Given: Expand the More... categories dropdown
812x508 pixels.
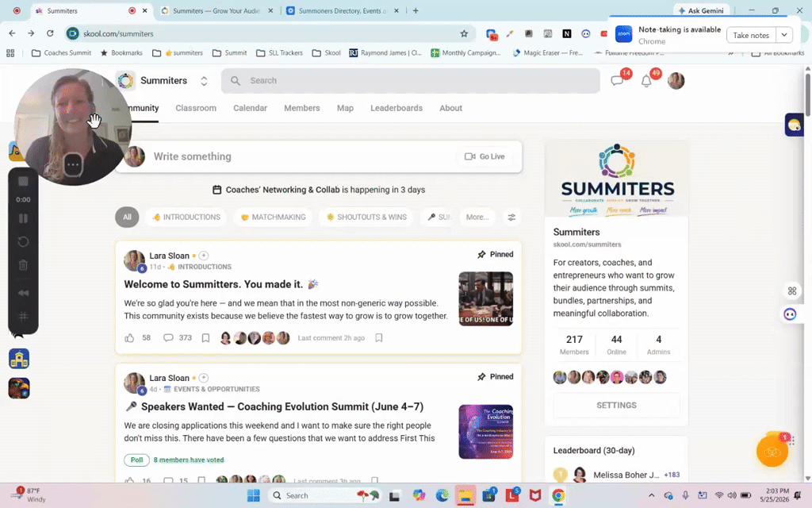Looking at the screenshot, I should 477,217.
